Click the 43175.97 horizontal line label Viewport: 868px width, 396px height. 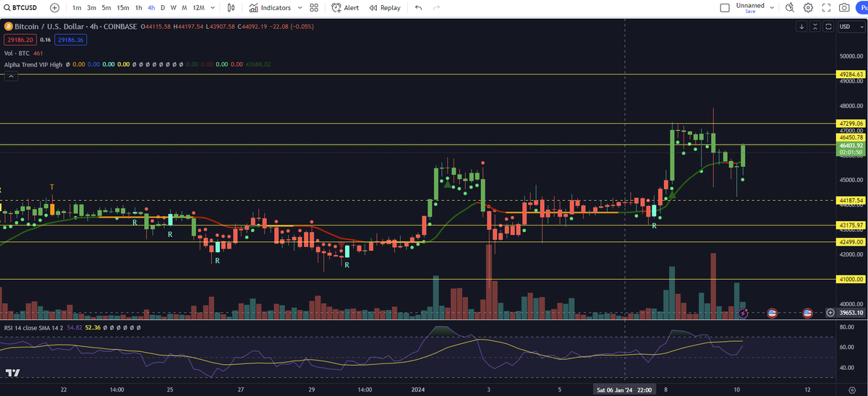[x=851, y=225]
